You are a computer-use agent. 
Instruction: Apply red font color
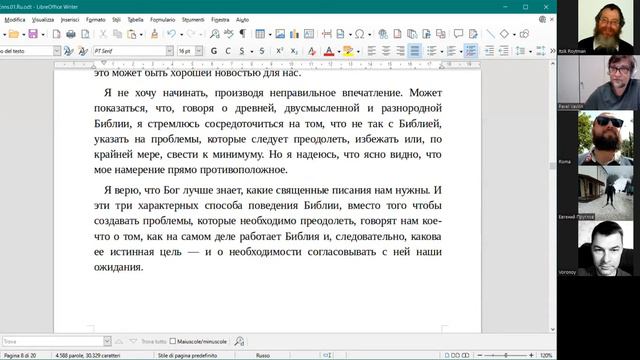click(329, 51)
